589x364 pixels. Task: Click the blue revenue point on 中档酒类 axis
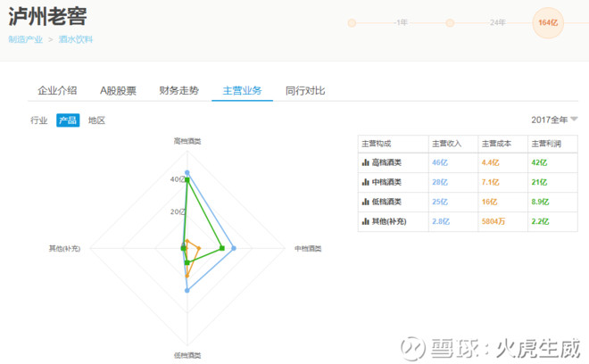point(234,248)
